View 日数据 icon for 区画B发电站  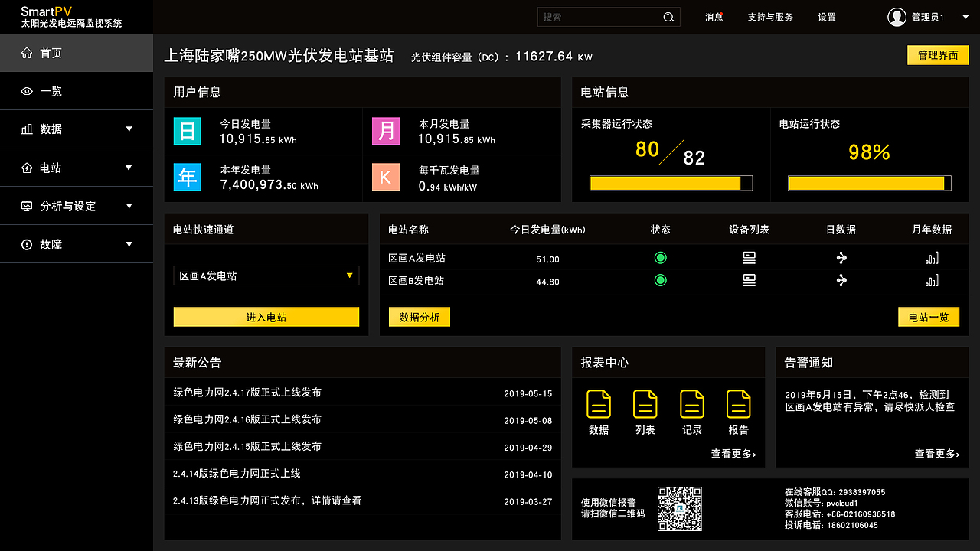(841, 280)
